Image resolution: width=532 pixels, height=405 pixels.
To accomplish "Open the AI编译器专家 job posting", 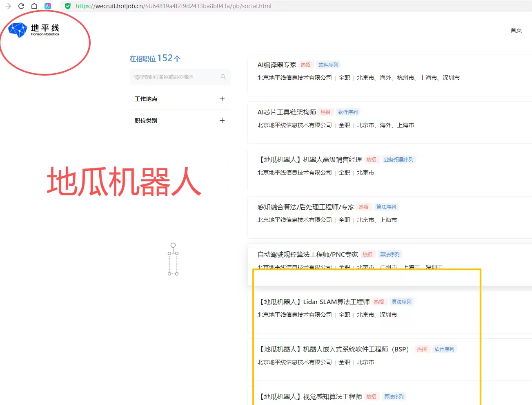I will click(x=277, y=65).
